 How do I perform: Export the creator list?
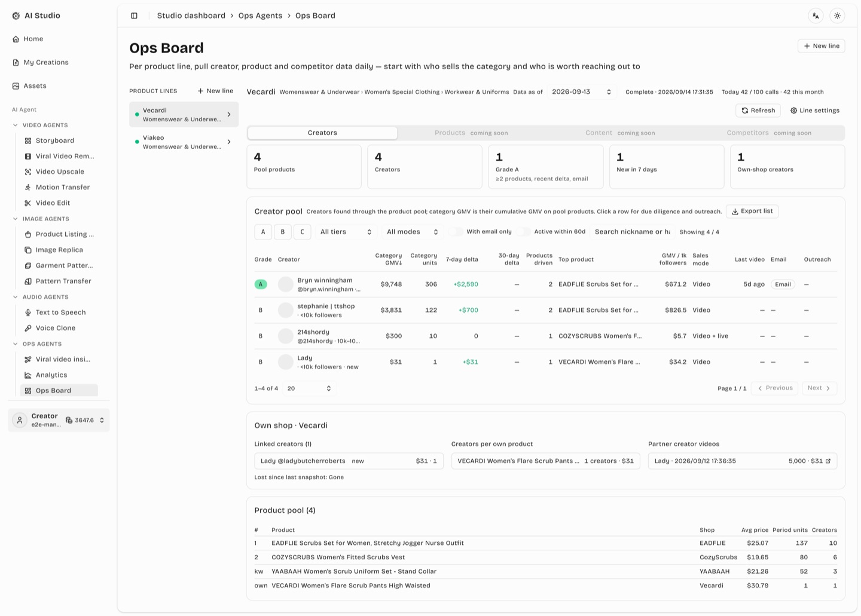752,212
